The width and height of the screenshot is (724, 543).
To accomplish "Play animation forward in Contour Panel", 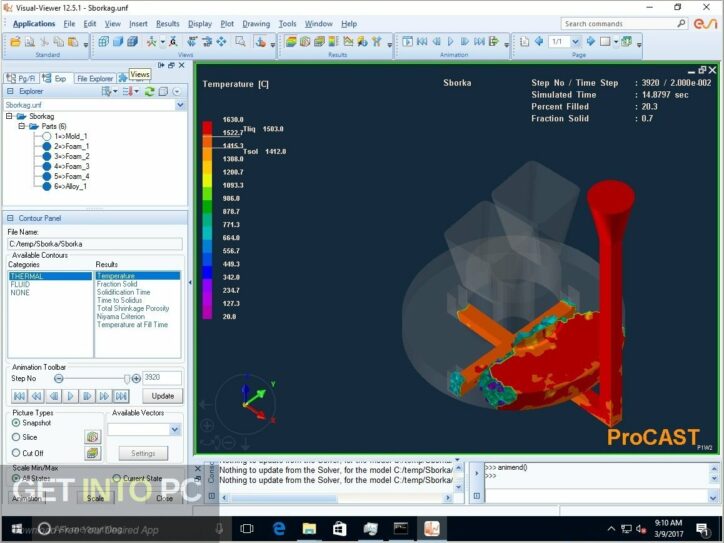I will 70,396.
